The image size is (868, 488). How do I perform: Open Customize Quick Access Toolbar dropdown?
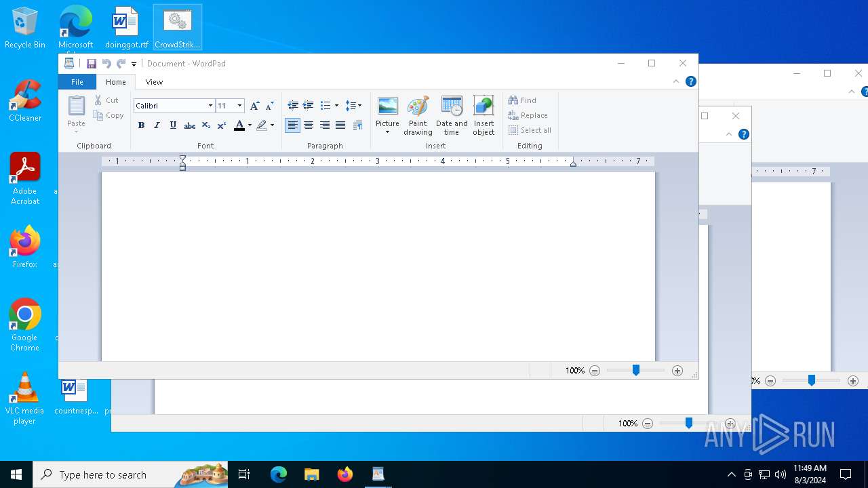[x=134, y=64]
